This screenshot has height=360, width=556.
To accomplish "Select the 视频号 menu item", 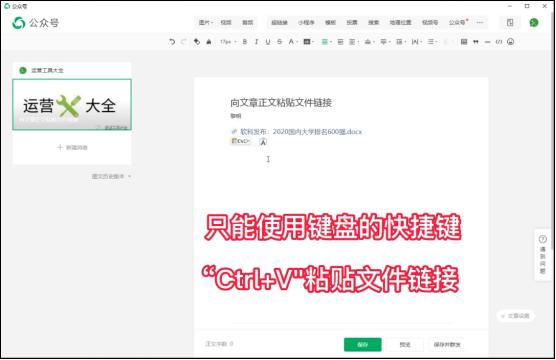I will [430, 22].
